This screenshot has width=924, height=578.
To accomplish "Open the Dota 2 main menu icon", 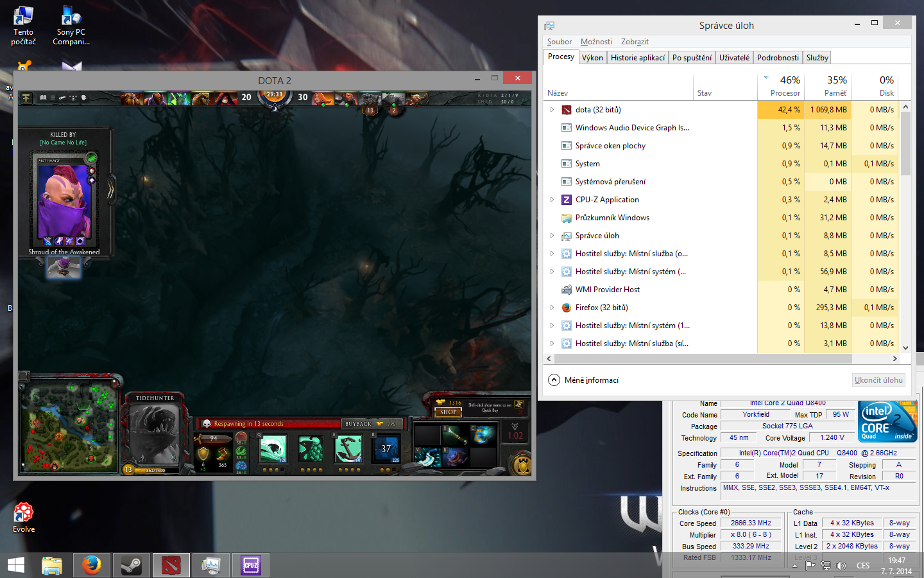I will pos(26,98).
